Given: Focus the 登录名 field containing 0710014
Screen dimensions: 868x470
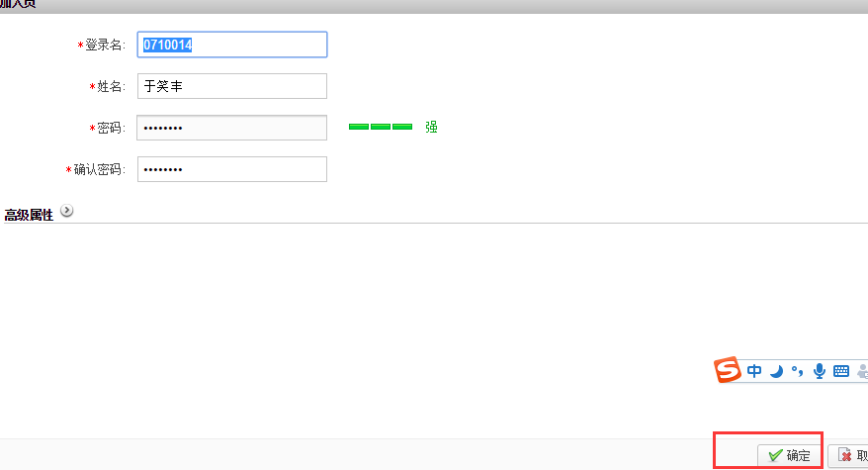Looking at the screenshot, I should 231,45.
